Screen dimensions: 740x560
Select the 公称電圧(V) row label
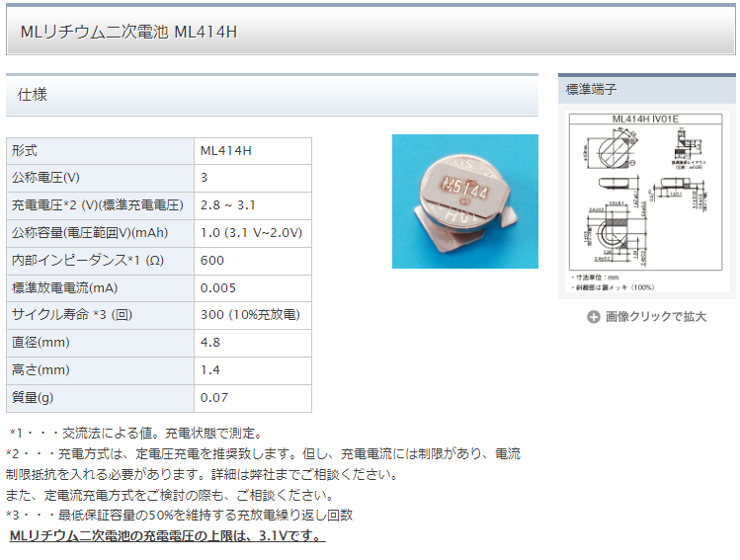click(x=100, y=178)
